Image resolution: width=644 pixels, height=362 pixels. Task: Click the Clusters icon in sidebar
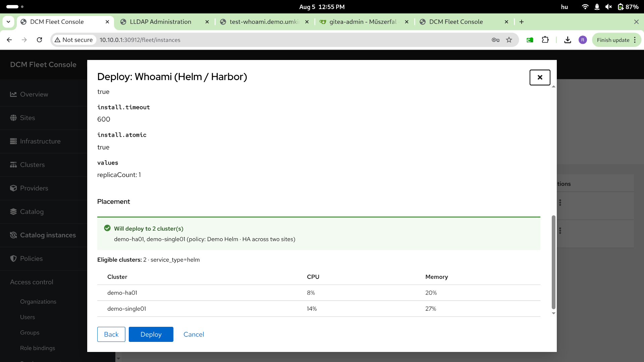coord(13,165)
